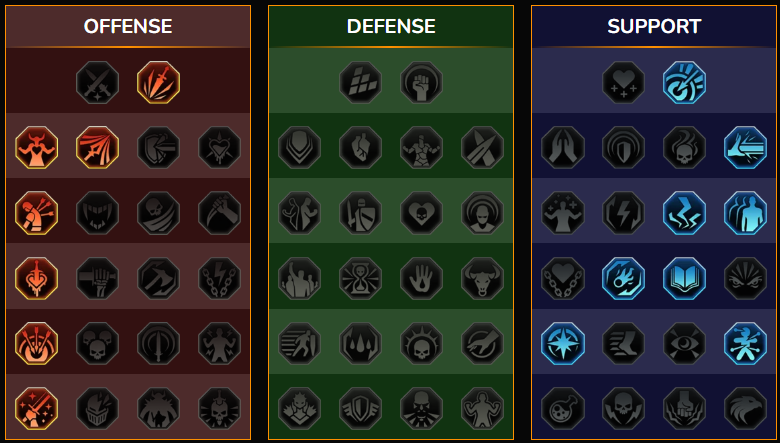Screen dimensions: 780x443
Task: Open the OFFENSE mastery tree header
Action: 128,26
